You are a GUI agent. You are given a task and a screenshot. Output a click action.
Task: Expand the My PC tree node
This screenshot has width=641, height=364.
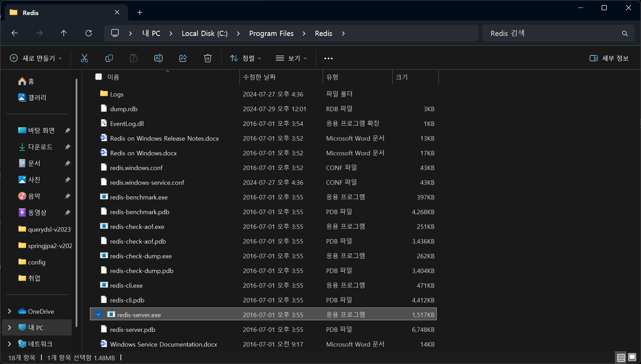(10, 327)
